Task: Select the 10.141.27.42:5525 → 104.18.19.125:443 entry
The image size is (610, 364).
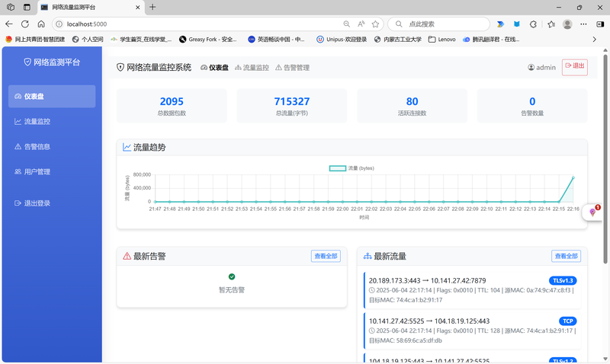Action: tap(472, 330)
